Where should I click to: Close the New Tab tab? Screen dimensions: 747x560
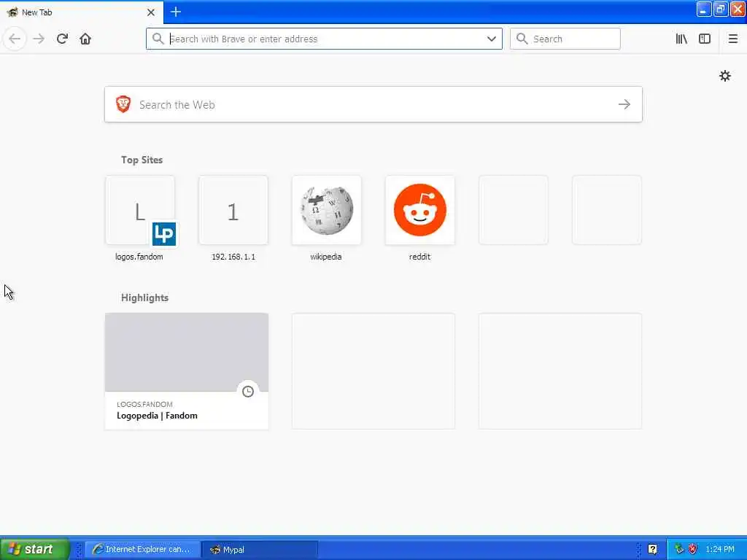150,12
